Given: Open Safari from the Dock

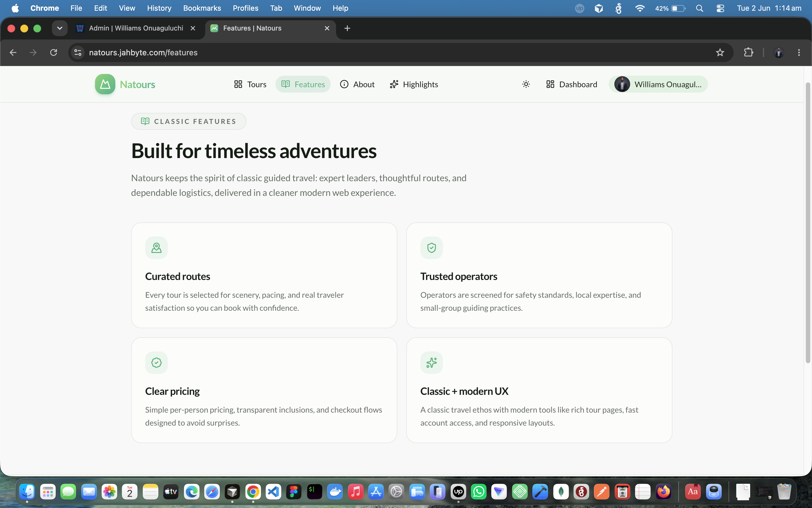Looking at the screenshot, I should (x=212, y=492).
